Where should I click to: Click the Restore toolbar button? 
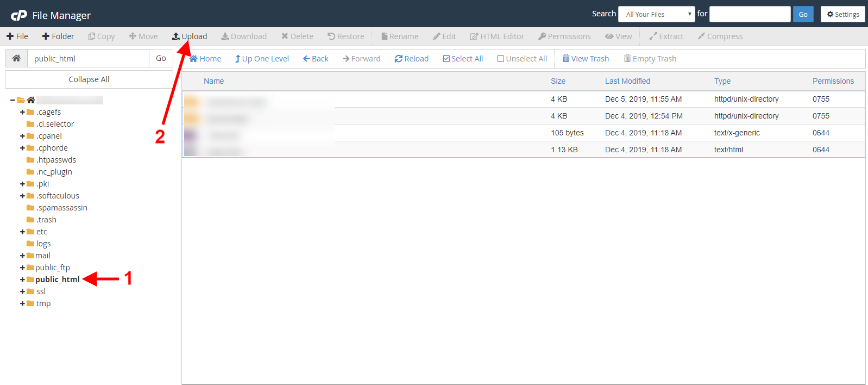346,36
